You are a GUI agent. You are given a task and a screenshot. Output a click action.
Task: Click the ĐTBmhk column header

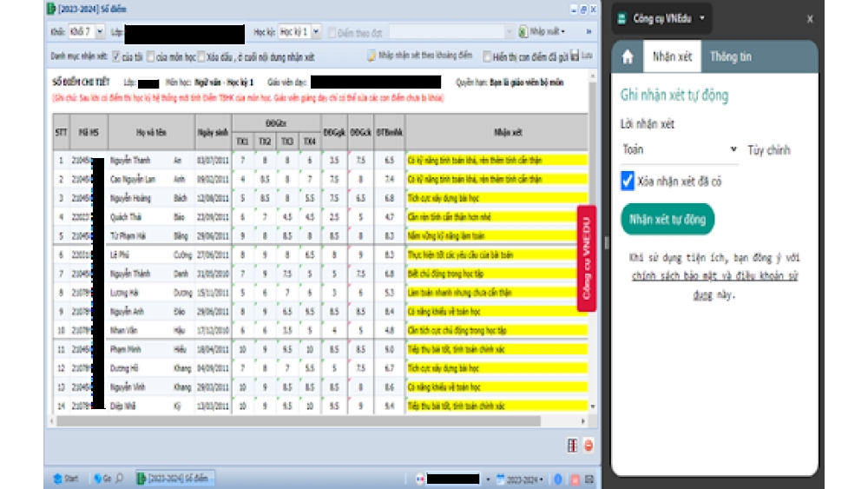click(x=389, y=132)
